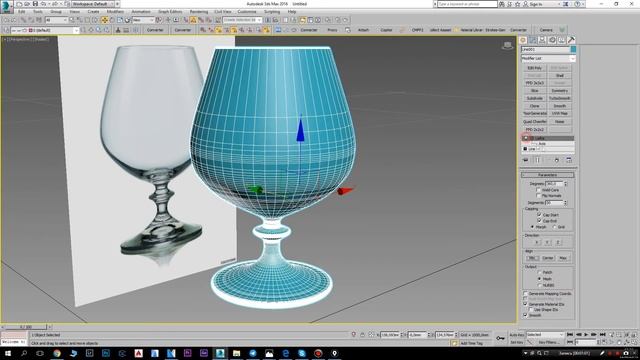
Task: Enable the Flip Normals checkbox
Action: point(538,196)
